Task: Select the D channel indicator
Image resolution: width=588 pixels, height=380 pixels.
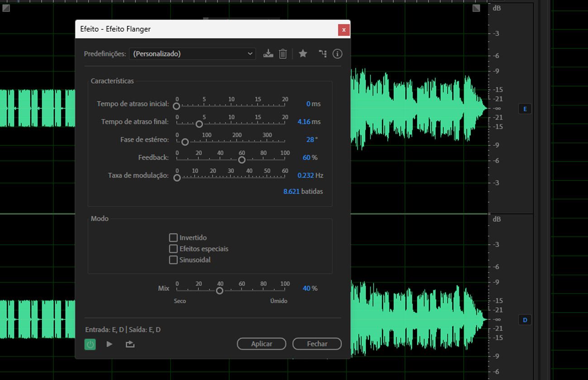Action: click(x=525, y=320)
